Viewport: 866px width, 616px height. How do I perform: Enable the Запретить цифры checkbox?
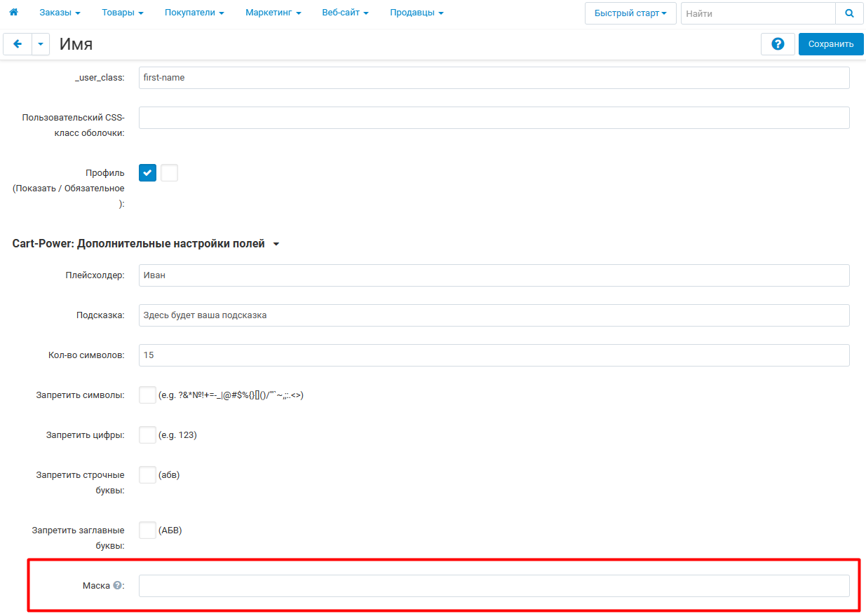coord(147,435)
